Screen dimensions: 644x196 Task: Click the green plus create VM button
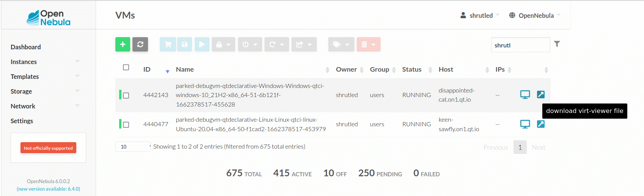pyautogui.click(x=123, y=44)
